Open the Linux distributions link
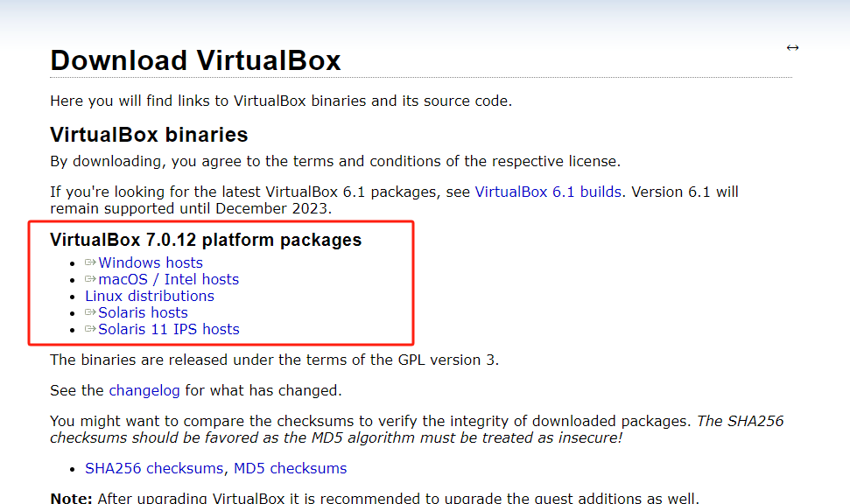The width and height of the screenshot is (850, 504). [150, 297]
